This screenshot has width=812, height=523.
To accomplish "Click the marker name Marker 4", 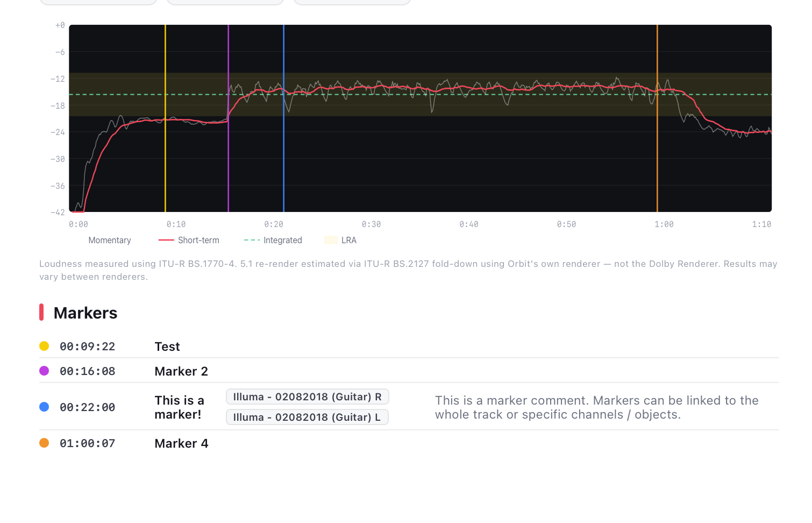I will 181,443.
